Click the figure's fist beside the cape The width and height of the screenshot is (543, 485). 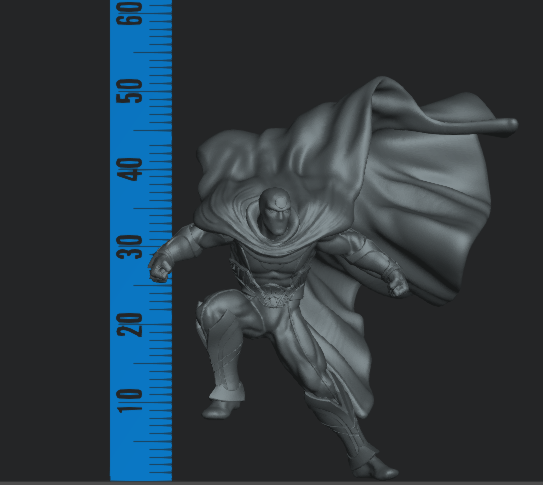click(x=398, y=285)
